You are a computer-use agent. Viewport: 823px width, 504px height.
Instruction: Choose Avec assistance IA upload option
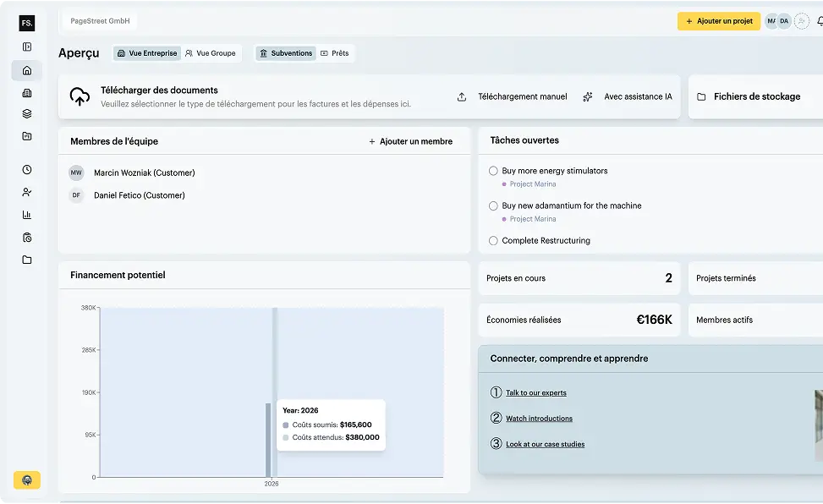pyautogui.click(x=628, y=96)
